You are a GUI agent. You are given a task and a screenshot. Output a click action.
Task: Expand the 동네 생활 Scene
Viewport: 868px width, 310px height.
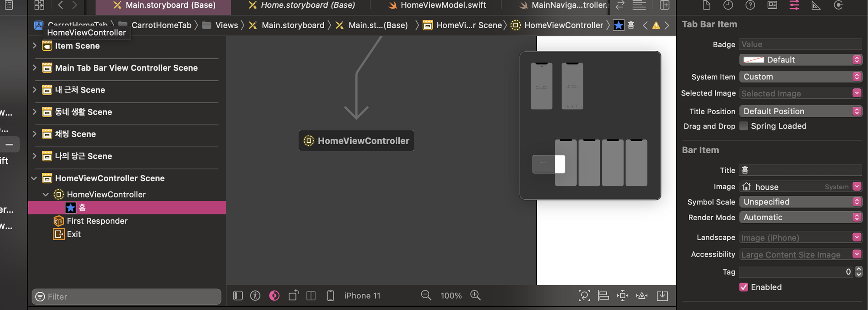coord(34,112)
